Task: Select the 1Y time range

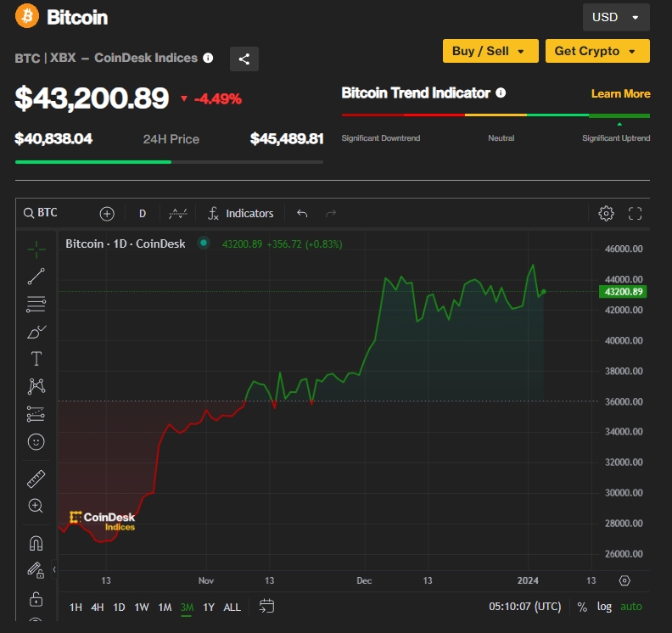Action: point(209,608)
